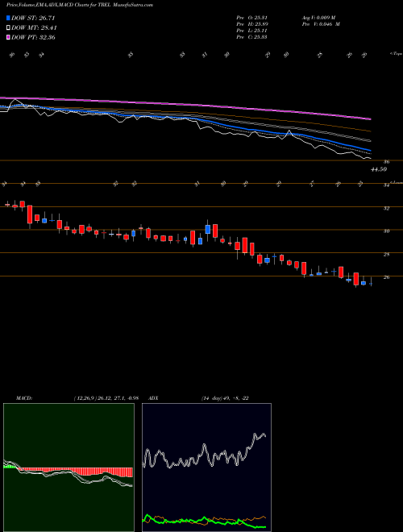The width and height of the screenshot is (403, 532).
Task: Click the 'Pre L: 25.11' low value
Action: [x=251, y=31]
